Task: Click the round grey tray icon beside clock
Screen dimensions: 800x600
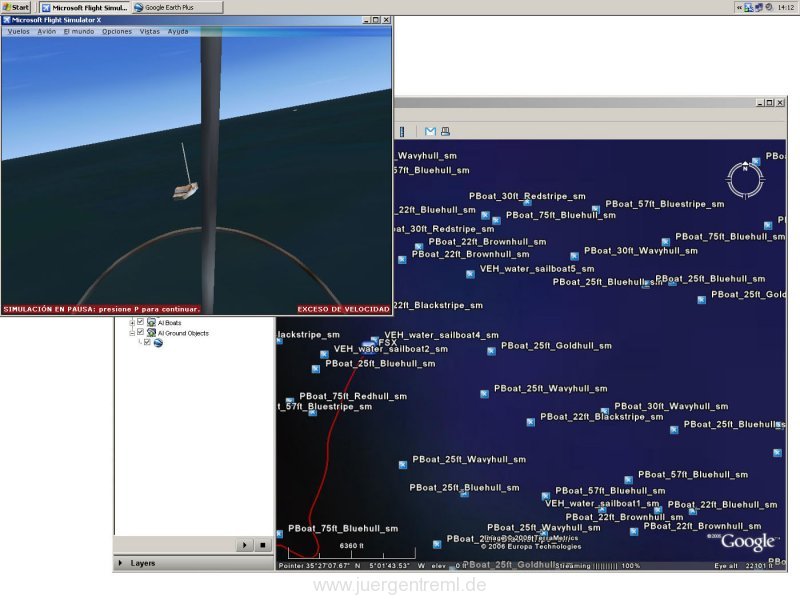Action: 769,7
